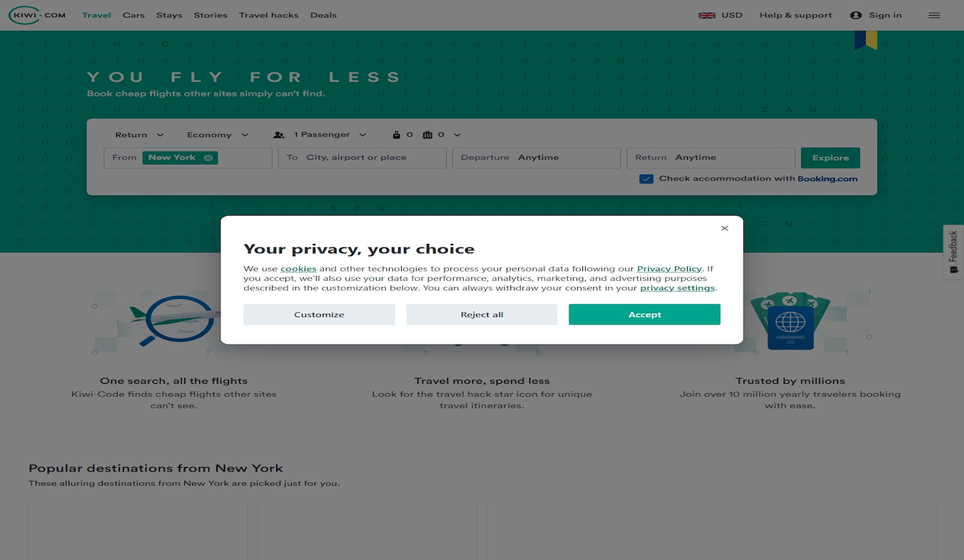Screen dimensions: 964x560
Task: Expand the baggage options chevron
Action: tap(457, 135)
